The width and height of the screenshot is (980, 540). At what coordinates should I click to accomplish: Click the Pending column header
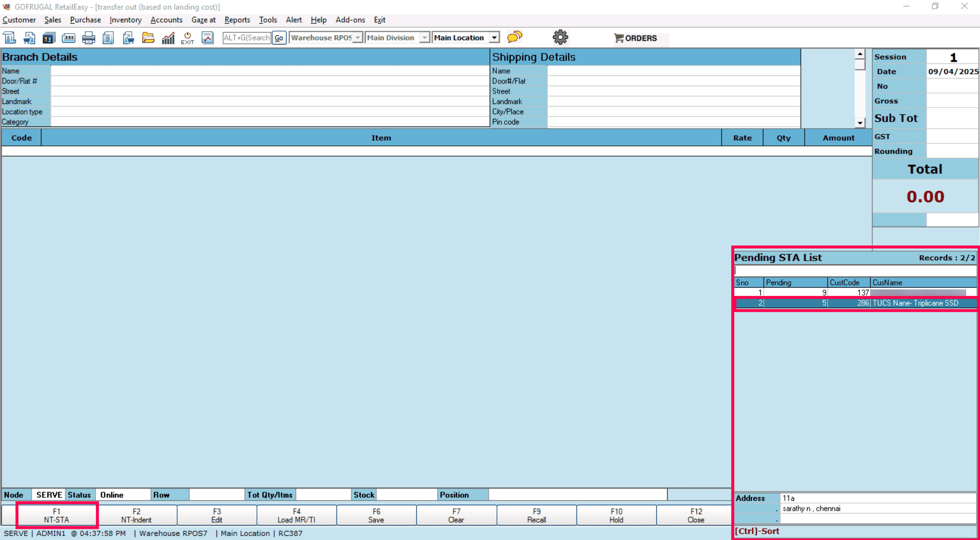796,283
